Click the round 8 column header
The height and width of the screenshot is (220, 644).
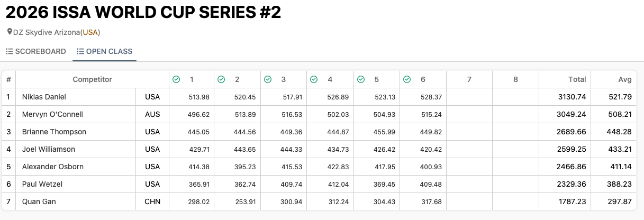(x=515, y=79)
